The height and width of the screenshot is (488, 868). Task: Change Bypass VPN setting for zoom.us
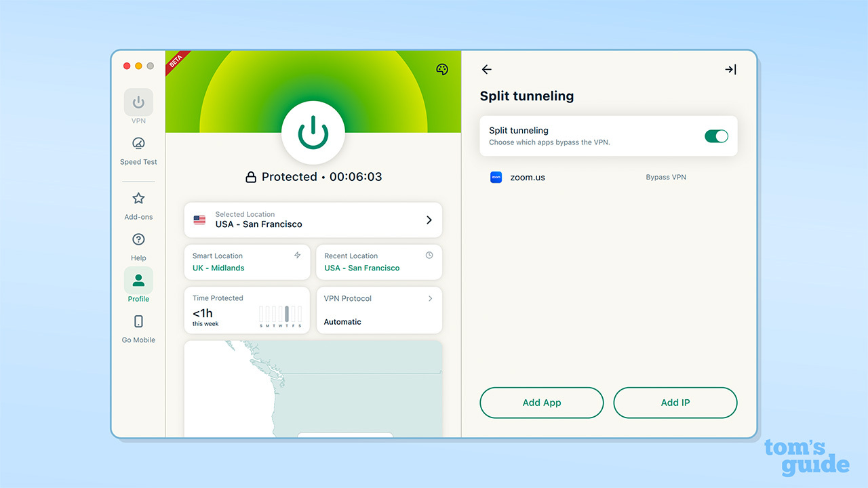coord(665,177)
